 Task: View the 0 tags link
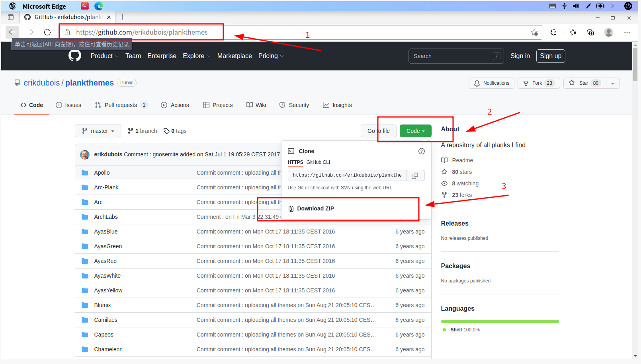click(175, 131)
